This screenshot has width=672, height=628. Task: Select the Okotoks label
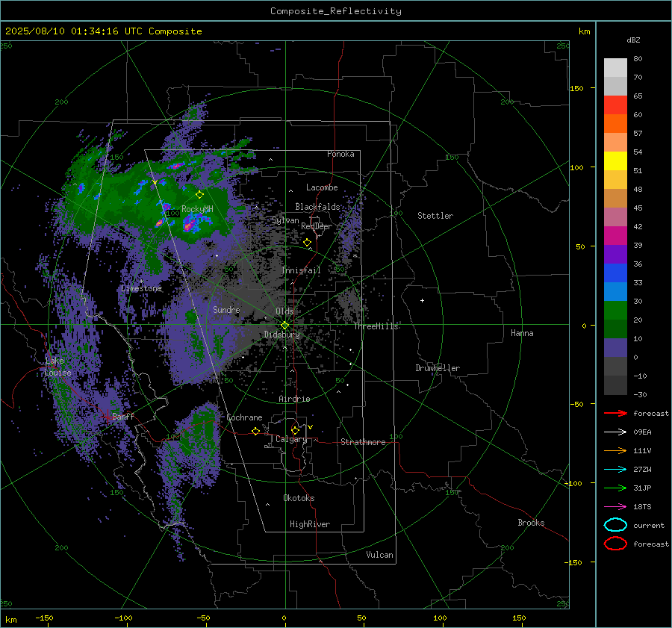299,498
